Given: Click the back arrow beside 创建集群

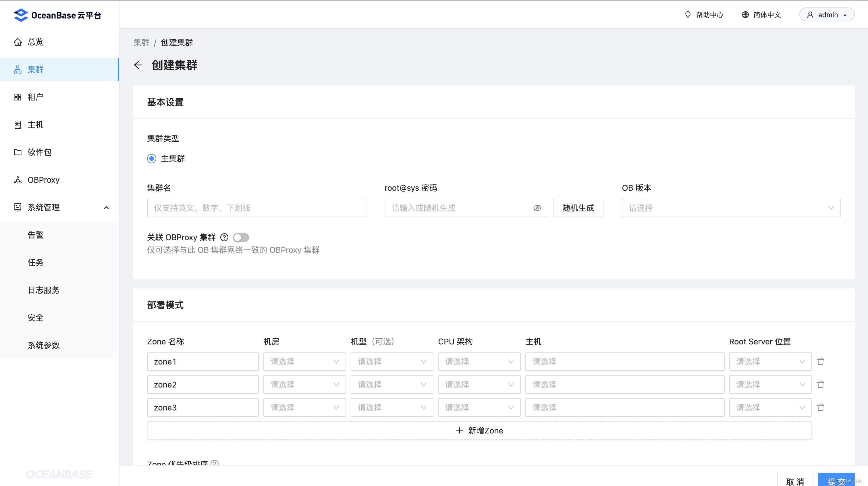Looking at the screenshot, I should point(138,65).
